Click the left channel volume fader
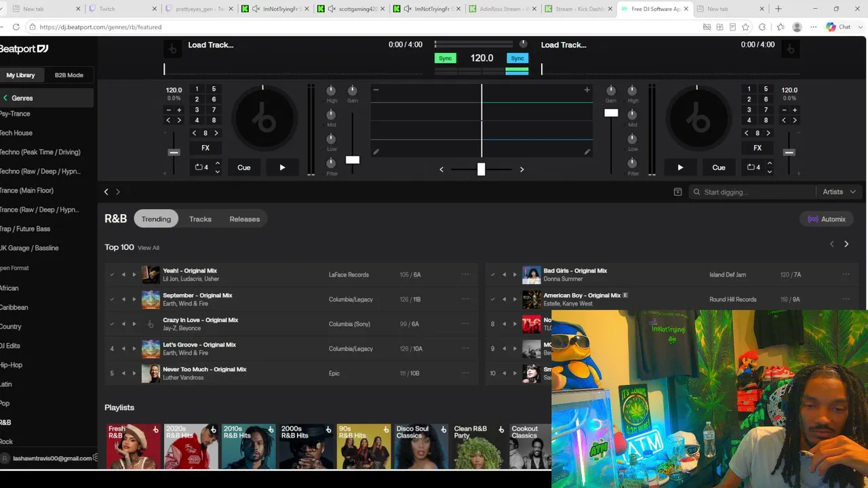The height and width of the screenshot is (488, 868). click(x=353, y=160)
